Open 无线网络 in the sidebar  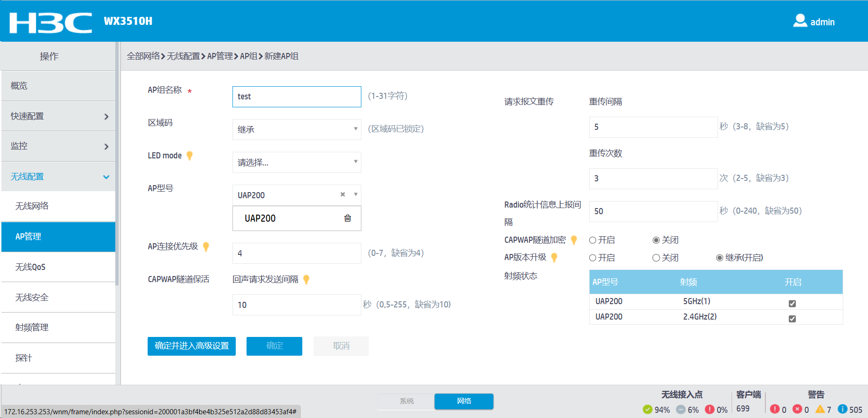tap(58, 206)
